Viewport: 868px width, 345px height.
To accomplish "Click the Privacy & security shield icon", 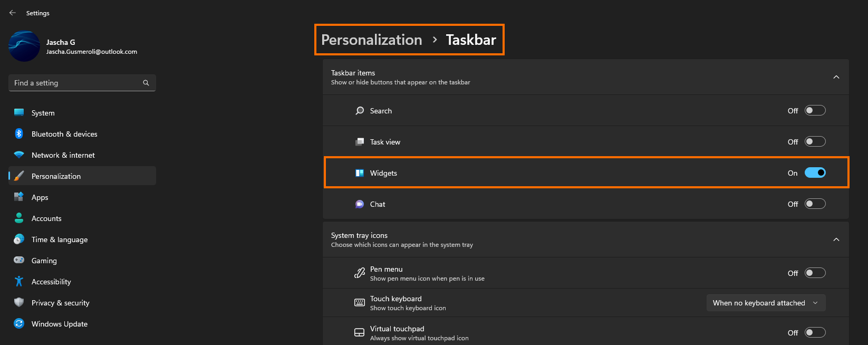I will [x=19, y=302].
